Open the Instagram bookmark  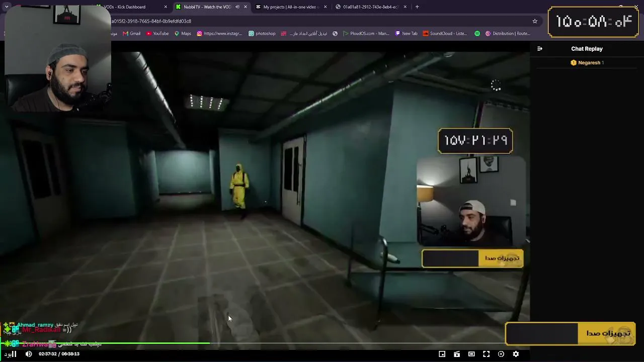(219, 34)
